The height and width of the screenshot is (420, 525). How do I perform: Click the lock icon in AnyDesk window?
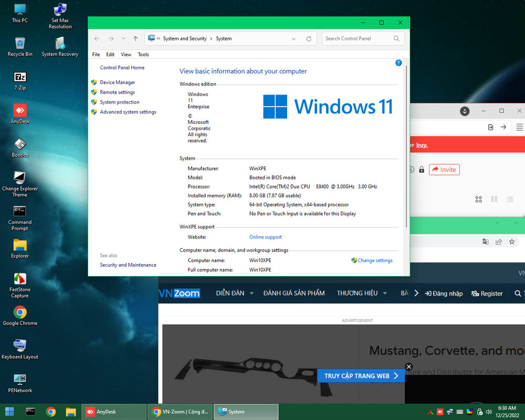[x=422, y=170]
